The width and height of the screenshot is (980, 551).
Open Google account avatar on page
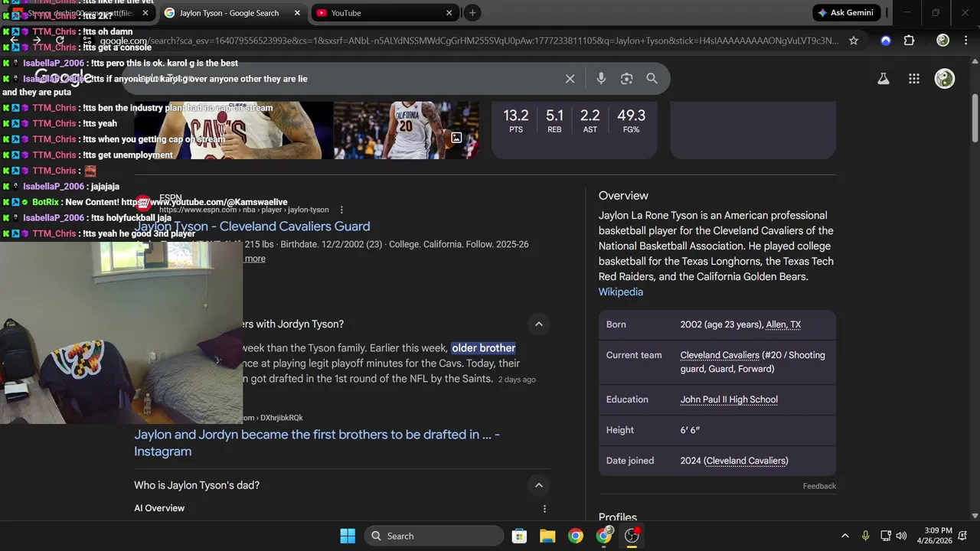tap(945, 79)
